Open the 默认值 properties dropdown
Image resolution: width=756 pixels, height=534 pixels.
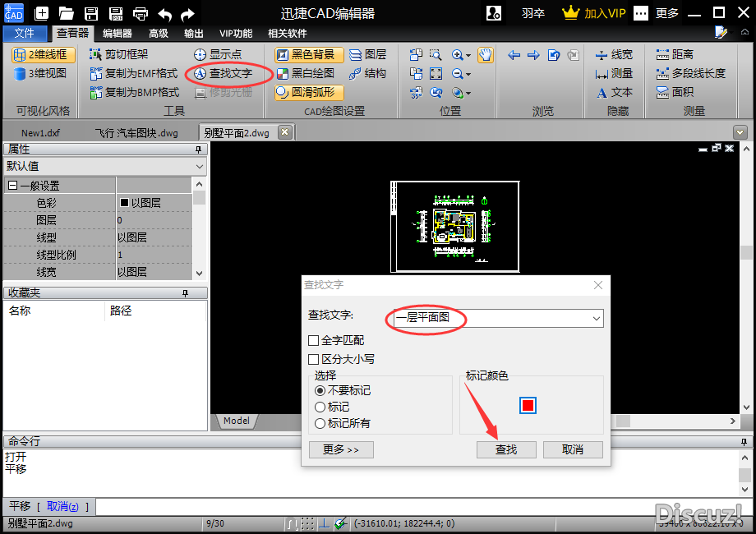point(200,166)
